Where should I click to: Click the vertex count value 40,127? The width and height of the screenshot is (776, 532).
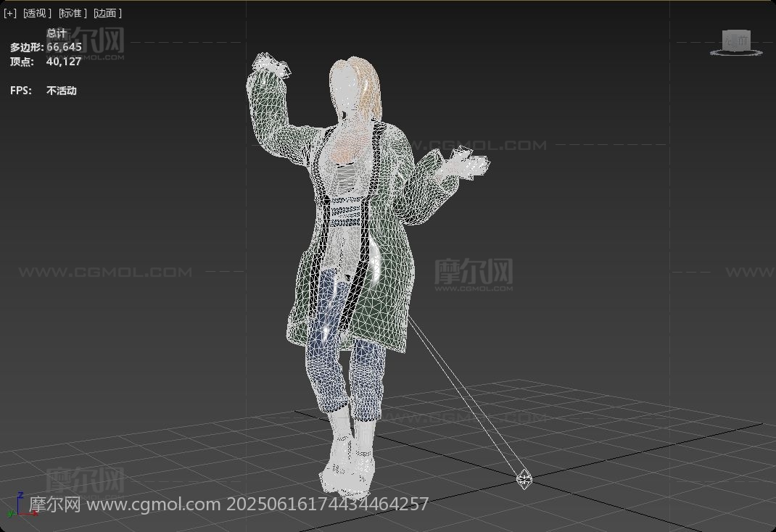(64, 62)
